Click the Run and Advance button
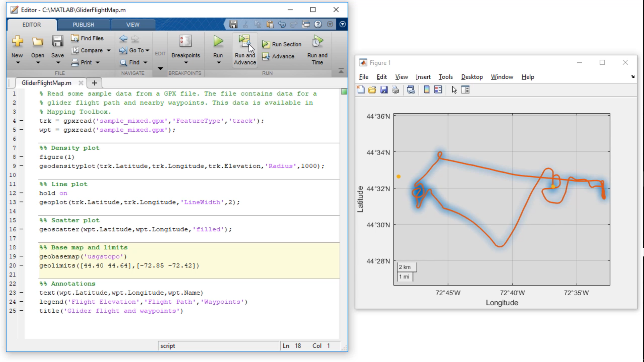This screenshot has height=362, width=644. [x=245, y=49]
